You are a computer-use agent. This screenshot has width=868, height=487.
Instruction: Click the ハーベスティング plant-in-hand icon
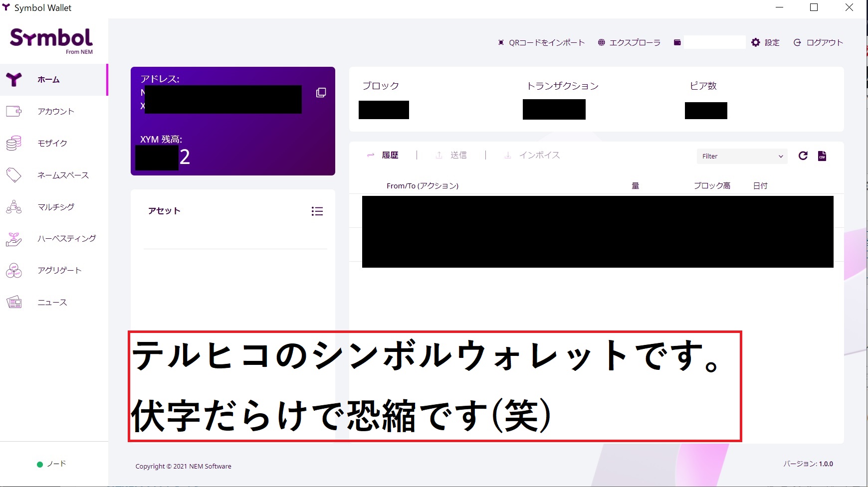(14, 239)
